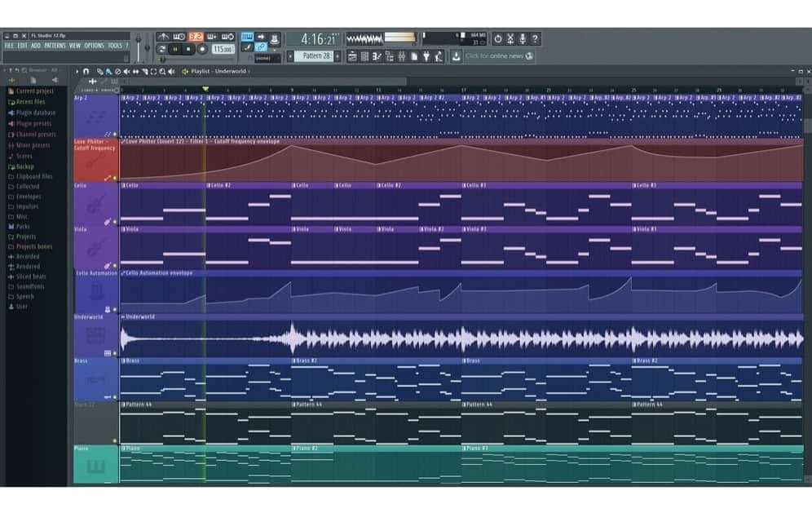Enable the magnet snap tool in playlist
Image resolution: width=812 pixels, height=513 pixels.
(86, 72)
